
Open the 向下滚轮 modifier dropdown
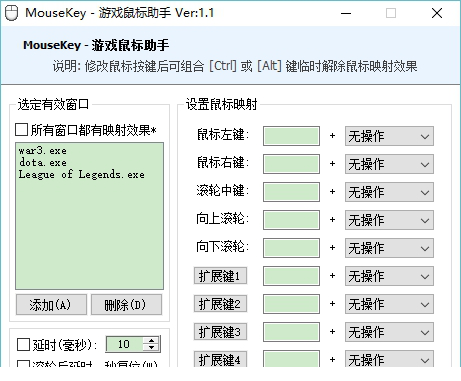389,248
